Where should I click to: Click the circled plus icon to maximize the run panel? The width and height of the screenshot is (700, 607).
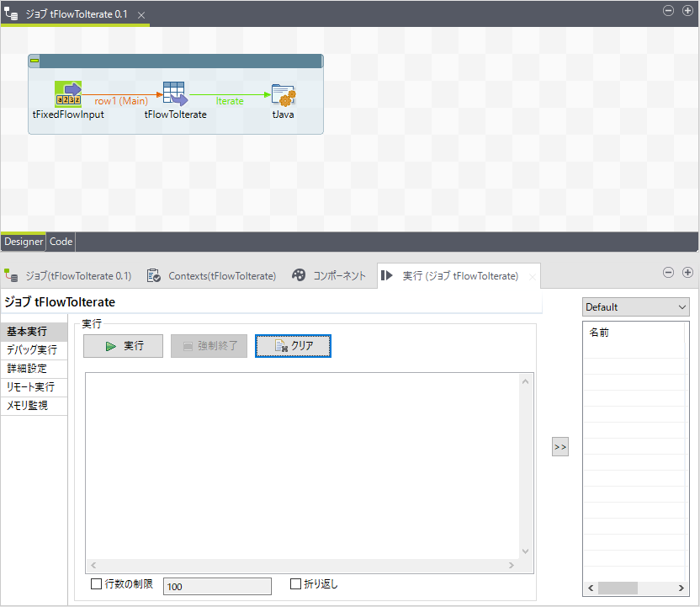(x=687, y=272)
